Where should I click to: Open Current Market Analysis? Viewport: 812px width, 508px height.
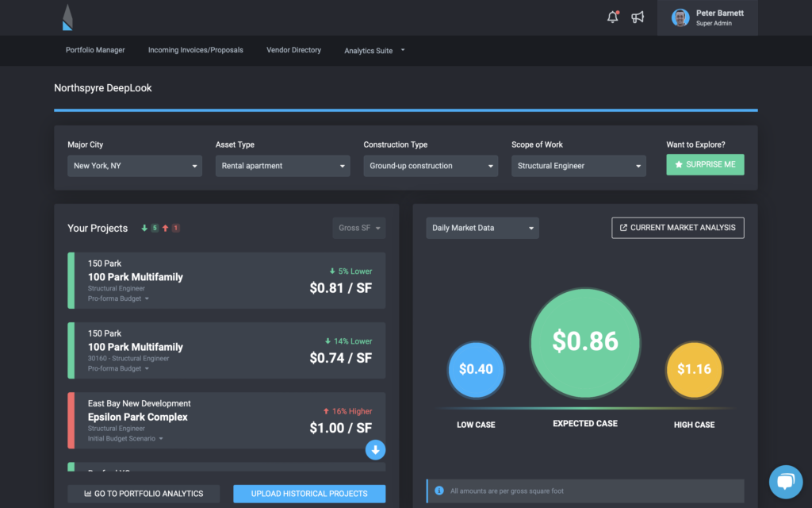678,228
